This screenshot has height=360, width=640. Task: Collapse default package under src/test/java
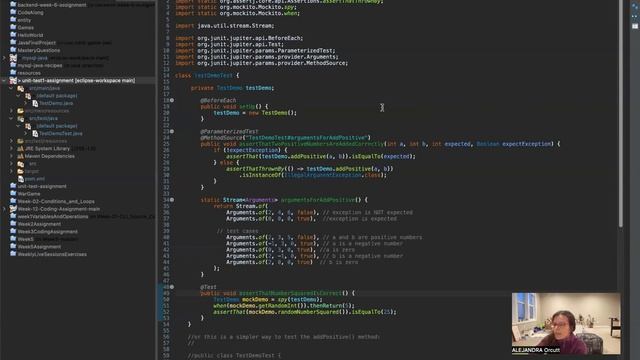pos(19,126)
